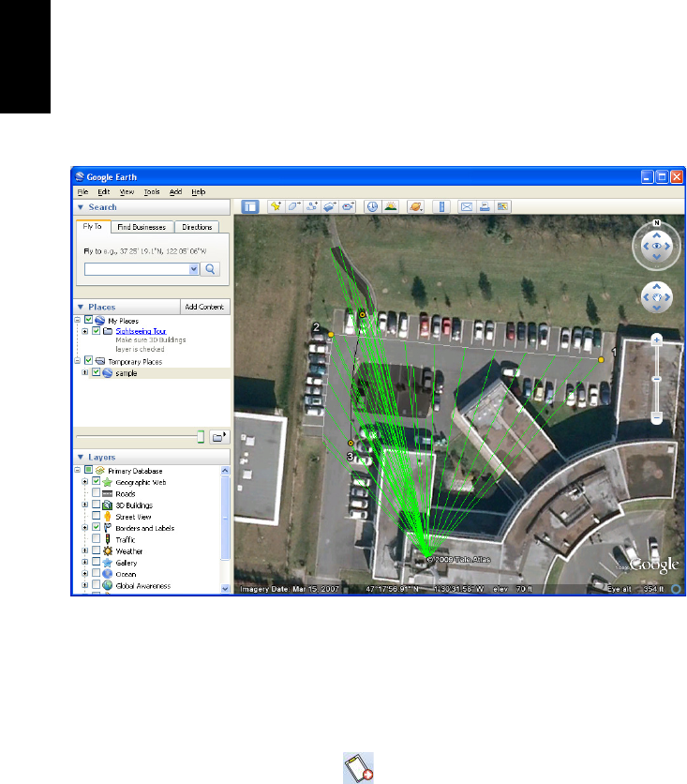
Task: Open the Fly To search dropdown arrow
Action: [x=194, y=269]
